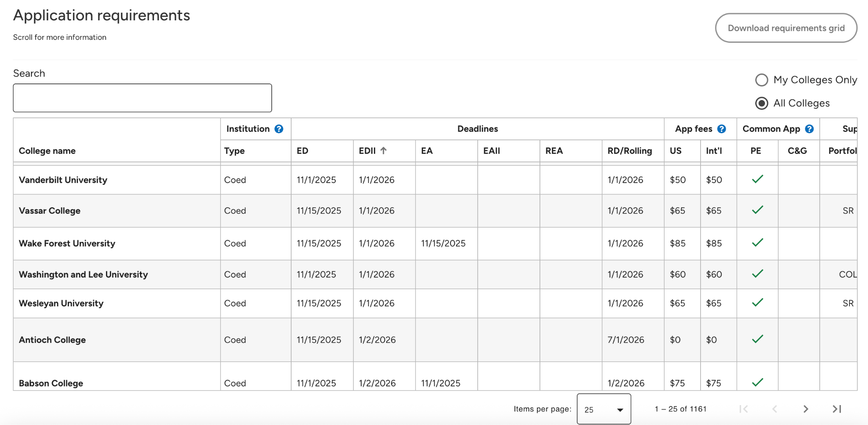
Task: Click Babson College name
Action: (x=51, y=383)
